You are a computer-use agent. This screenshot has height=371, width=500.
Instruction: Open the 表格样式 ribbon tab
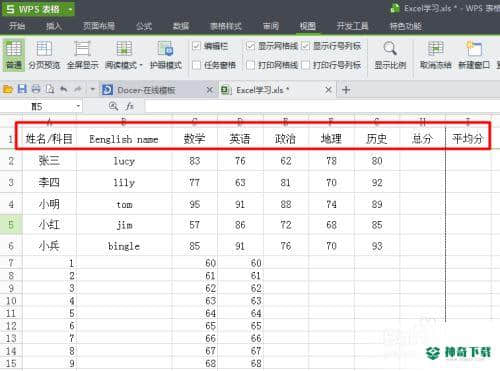pos(226,26)
